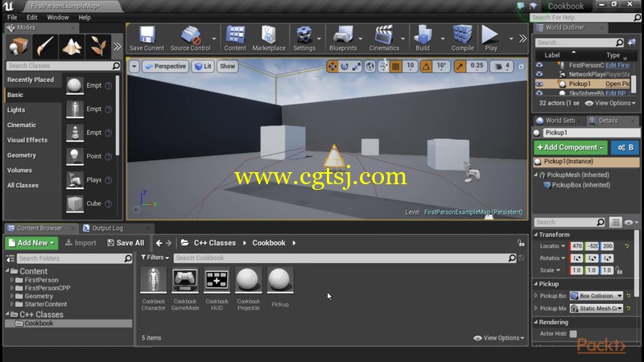Click the Save Current toolbar icon
The height and width of the screenshot is (362, 644).
coord(147,38)
